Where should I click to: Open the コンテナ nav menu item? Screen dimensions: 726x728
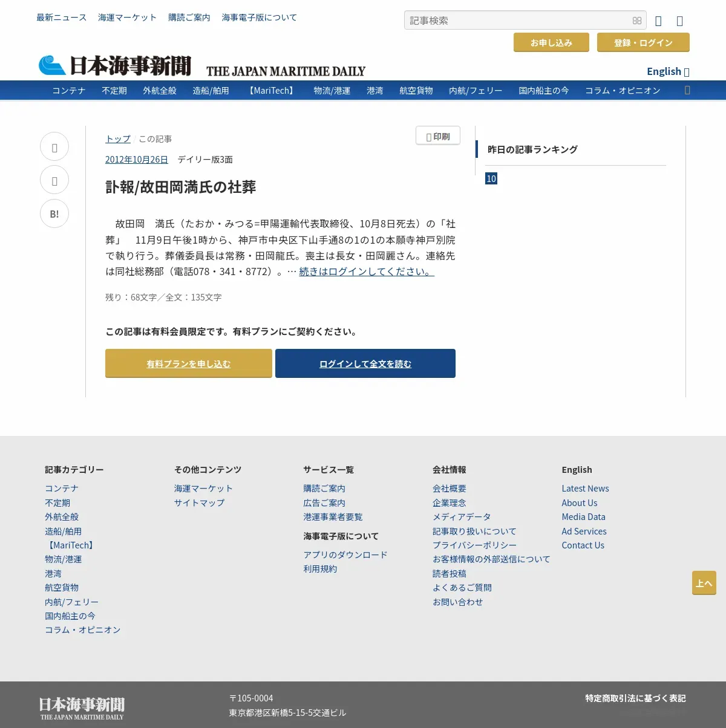(69, 90)
